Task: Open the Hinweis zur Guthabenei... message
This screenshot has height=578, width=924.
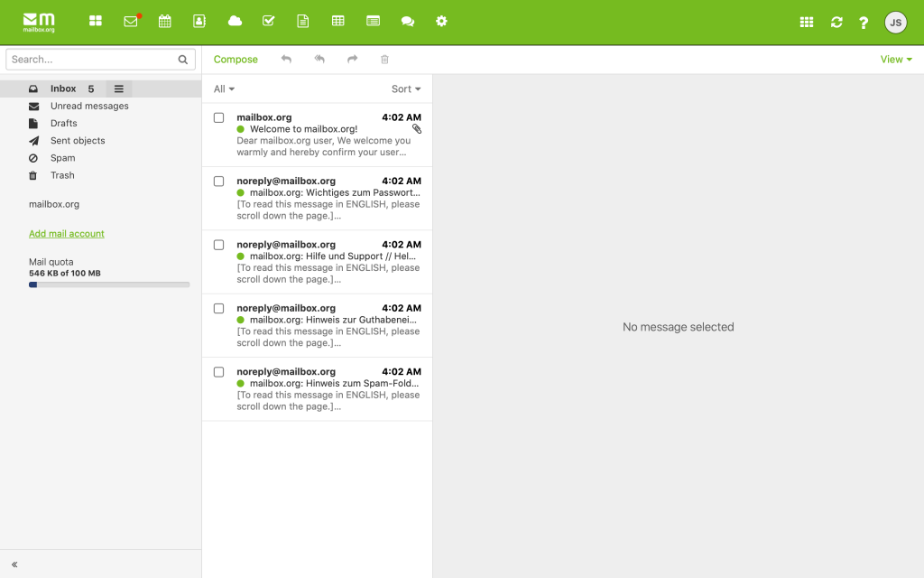Action: coord(317,325)
